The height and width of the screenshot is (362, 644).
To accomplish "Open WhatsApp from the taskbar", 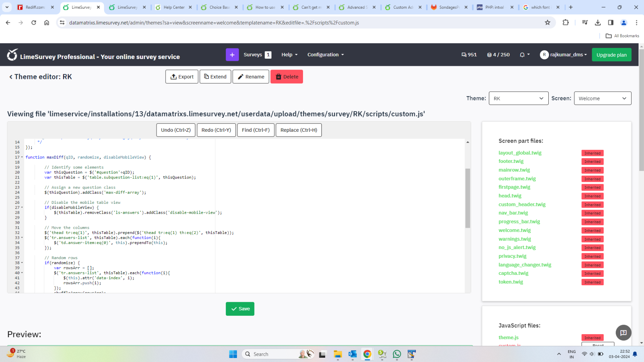I will tap(397, 354).
